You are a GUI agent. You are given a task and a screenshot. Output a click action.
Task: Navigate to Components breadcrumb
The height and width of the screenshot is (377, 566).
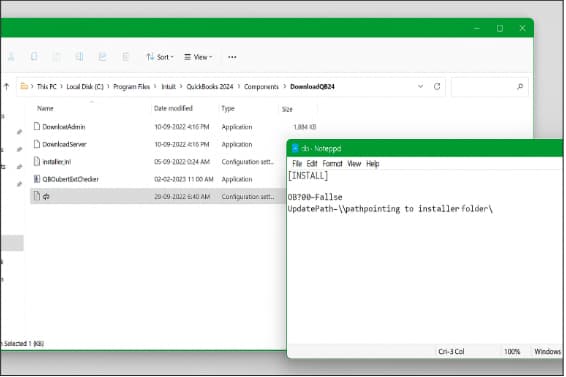261,87
